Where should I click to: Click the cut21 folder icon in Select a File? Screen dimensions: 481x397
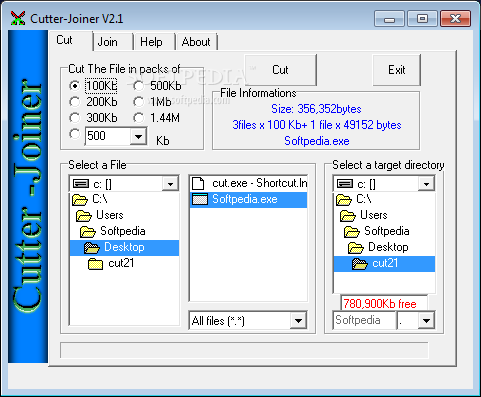(96, 264)
